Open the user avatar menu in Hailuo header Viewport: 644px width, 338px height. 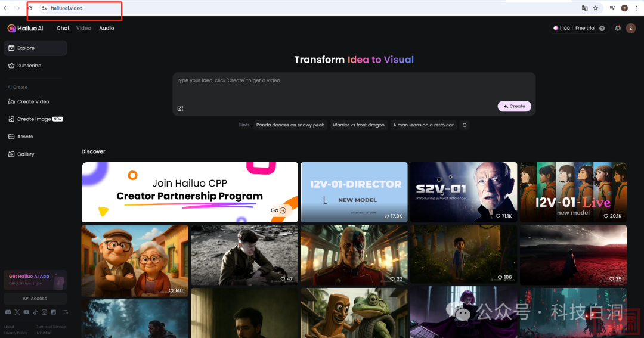click(631, 28)
